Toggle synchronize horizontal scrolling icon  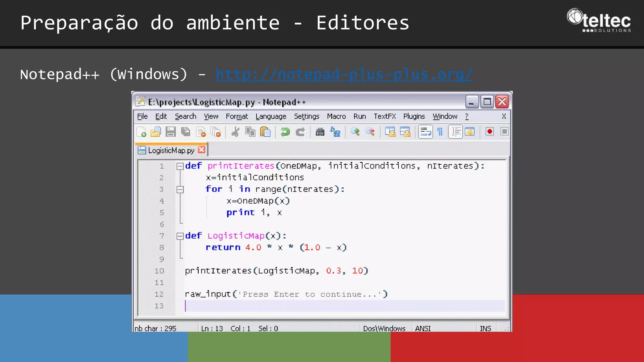405,132
